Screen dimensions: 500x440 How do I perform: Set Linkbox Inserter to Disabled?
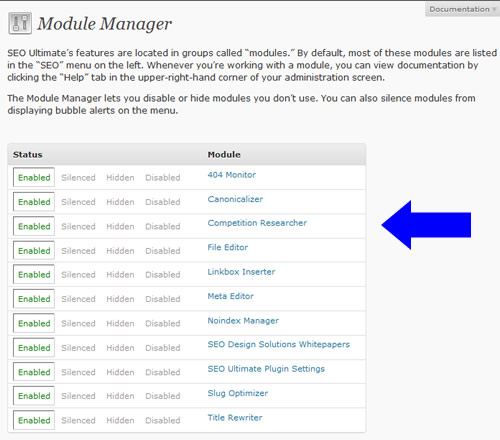[x=163, y=275]
